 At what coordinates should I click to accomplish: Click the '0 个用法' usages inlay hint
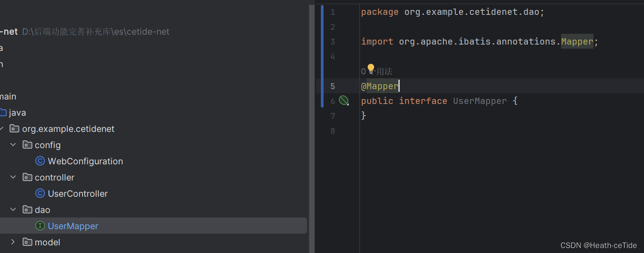(x=377, y=71)
